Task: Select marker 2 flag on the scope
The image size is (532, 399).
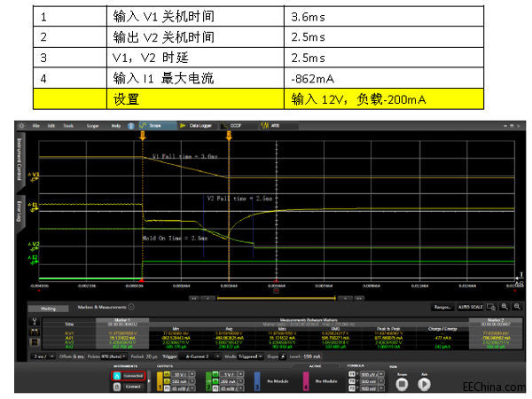Action: coord(229,136)
